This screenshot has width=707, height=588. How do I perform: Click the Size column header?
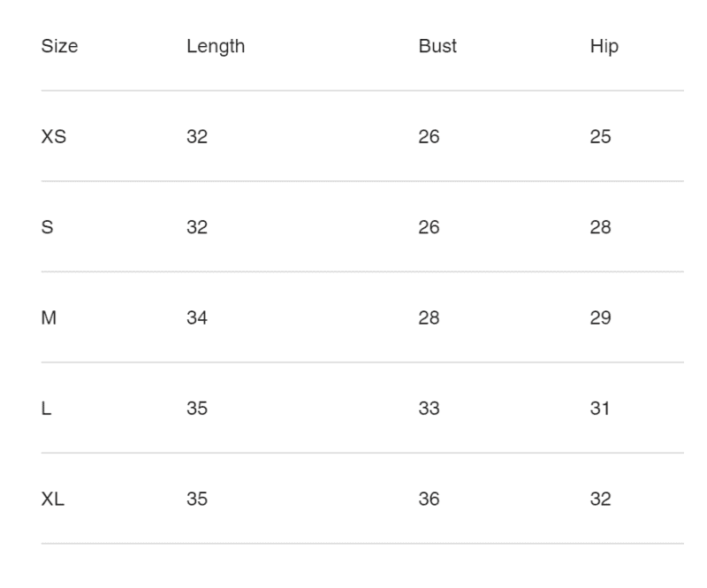[59, 46]
